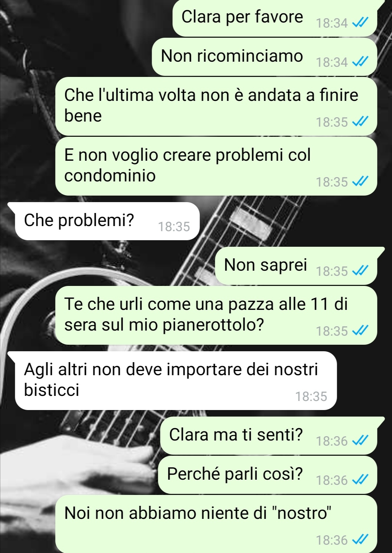Tap the 'Che l'ultima volta non è andata' message
Viewport: 392px width, 553px height.
pyautogui.click(x=216, y=106)
